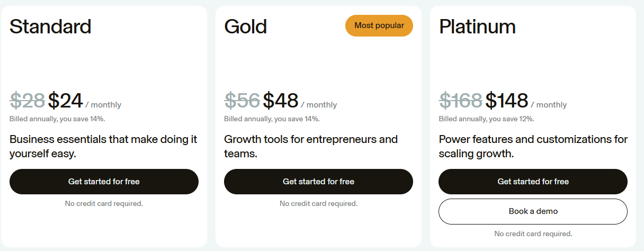
Task: Select the Gold plan title
Action: coord(245,26)
